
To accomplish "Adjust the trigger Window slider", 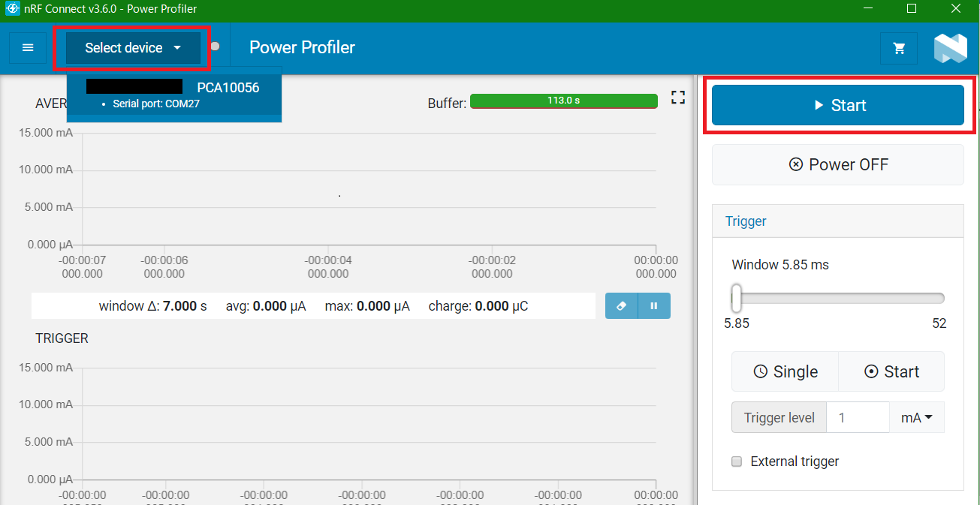I will tap(736, 298).
